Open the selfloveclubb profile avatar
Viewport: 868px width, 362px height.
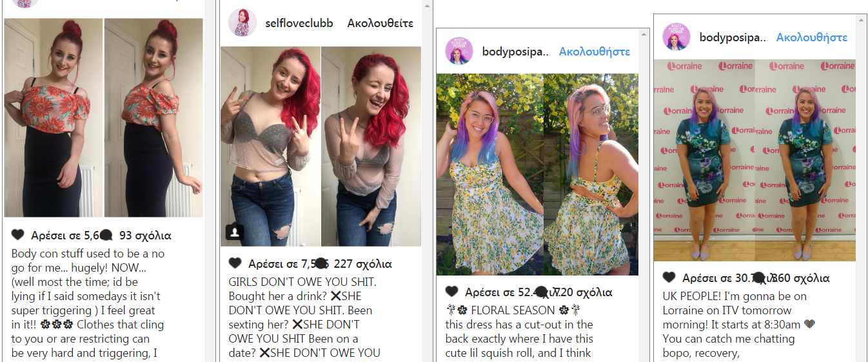[242, 23]
